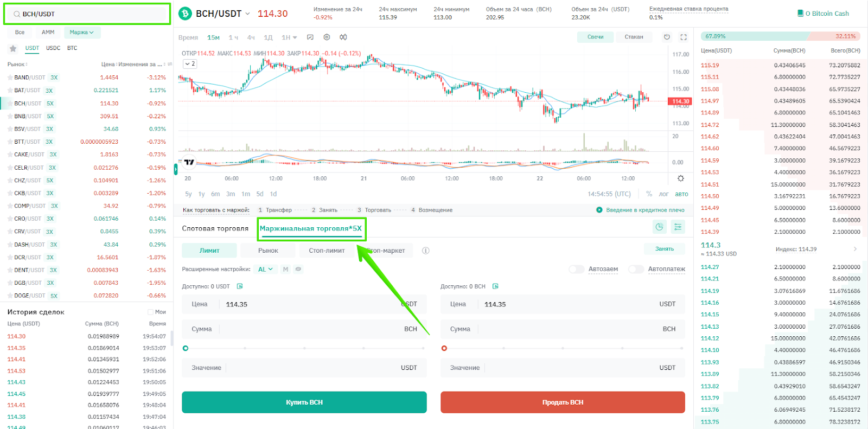The image size is (868, 429).
Task: Collapse the chart indicators legend chevron
Action: point(190,64)
